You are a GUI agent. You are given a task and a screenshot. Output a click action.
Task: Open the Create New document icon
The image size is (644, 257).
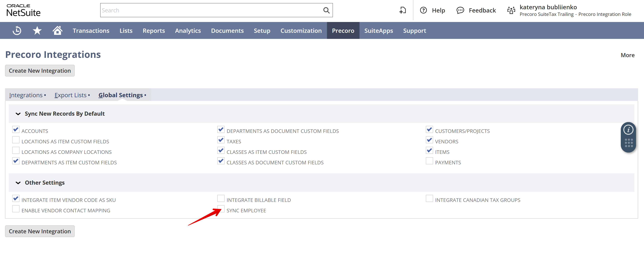(402, 10)
